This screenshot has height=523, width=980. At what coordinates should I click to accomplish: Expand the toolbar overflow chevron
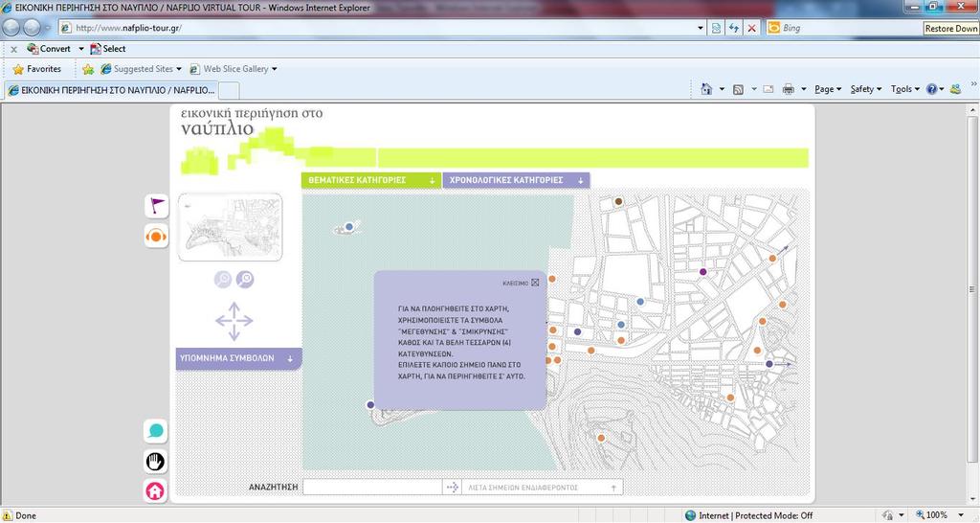point(973,84)
